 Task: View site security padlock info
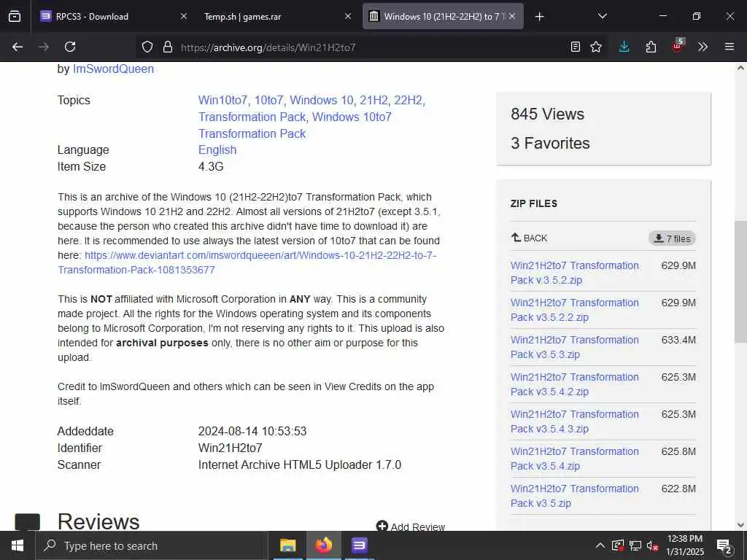[167, 47]
